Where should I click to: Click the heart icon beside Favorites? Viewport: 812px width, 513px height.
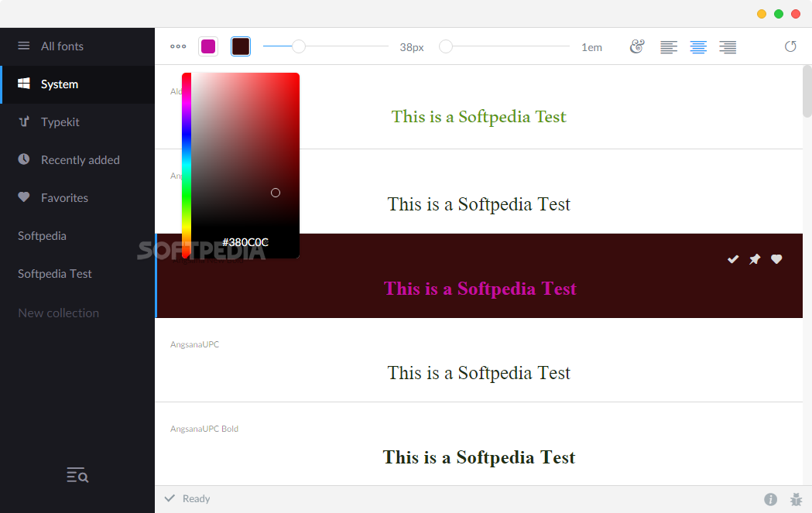(24, 197)
